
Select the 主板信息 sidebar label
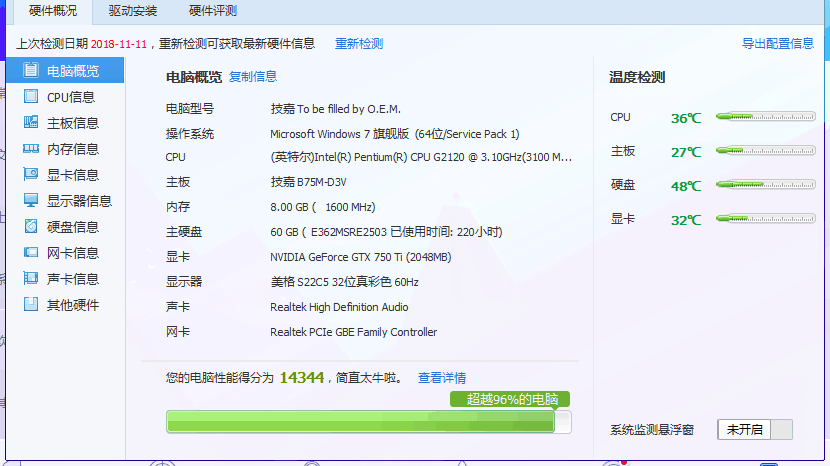(x=73, y=123)
